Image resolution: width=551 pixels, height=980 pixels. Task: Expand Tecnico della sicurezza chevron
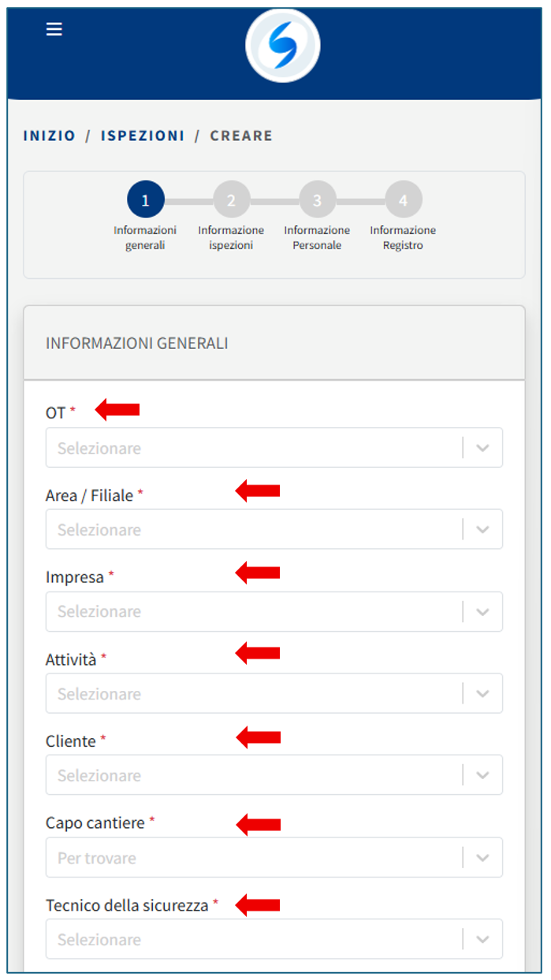point(482,939)
